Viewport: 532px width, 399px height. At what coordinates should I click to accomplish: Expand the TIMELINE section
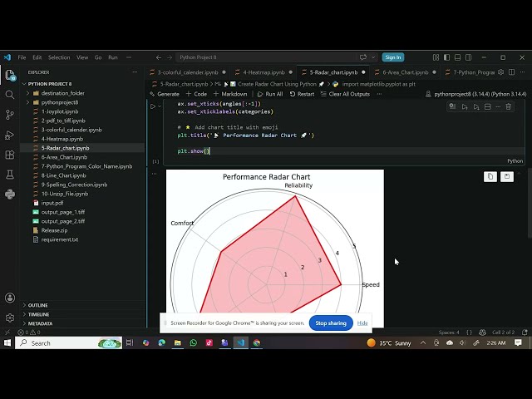pyautogui.click(x=38, y=314)
